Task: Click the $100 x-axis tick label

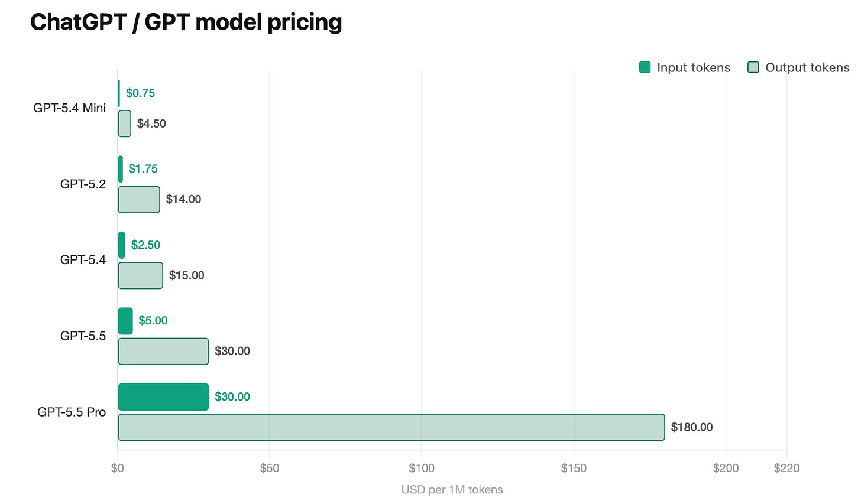Action: [422, 468]
